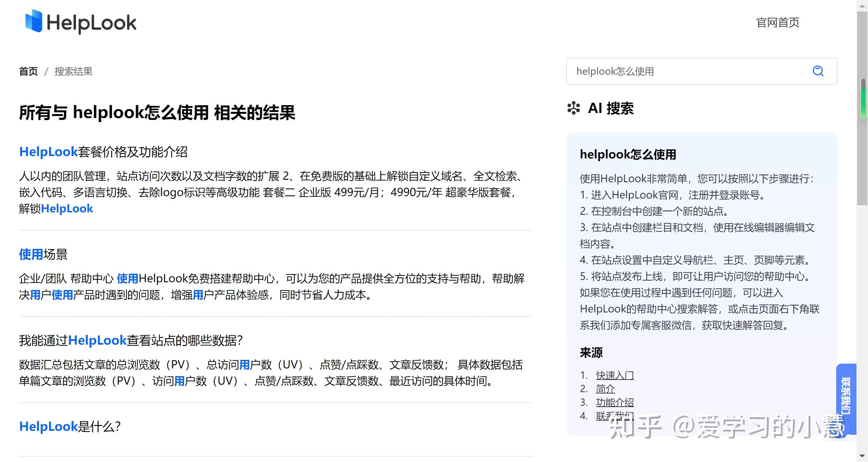Click the AI 搜索 sparkle icon

click(573, 108)
